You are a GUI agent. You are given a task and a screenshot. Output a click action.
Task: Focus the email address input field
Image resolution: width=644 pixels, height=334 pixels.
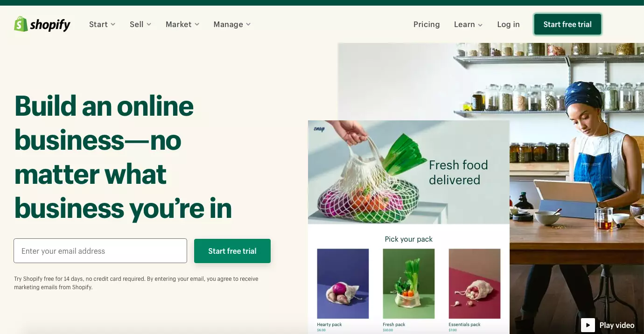click(x=100, y=251)
